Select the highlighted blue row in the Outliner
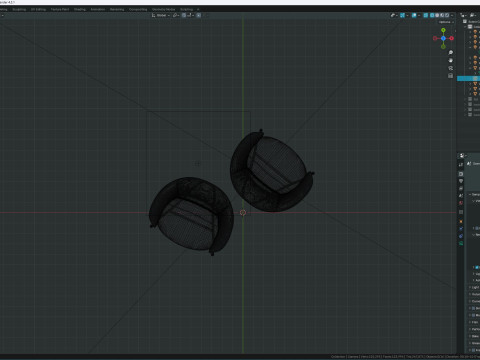Image resolution: width=480 pixels, height=360 pixels. point(468,78)
